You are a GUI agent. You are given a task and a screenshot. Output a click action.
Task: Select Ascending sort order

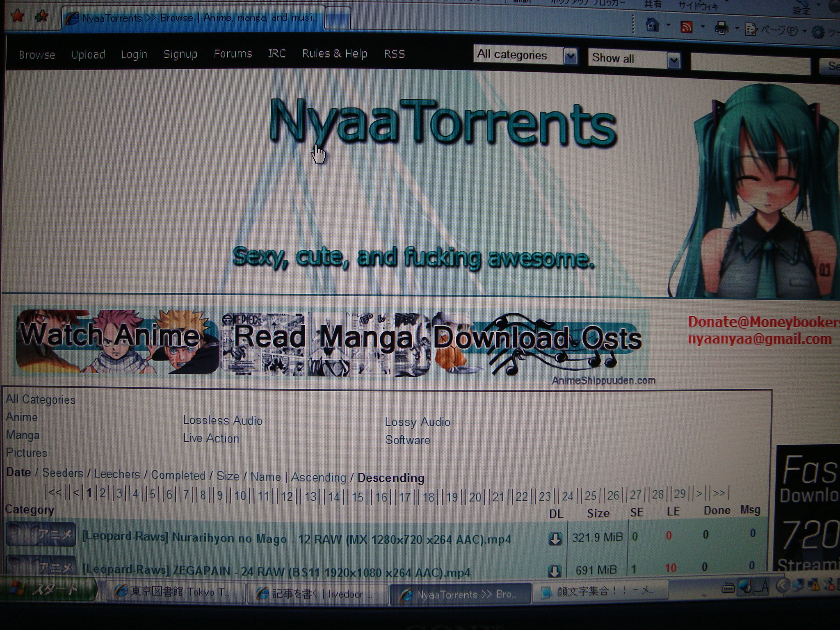(x=318, y=477)
